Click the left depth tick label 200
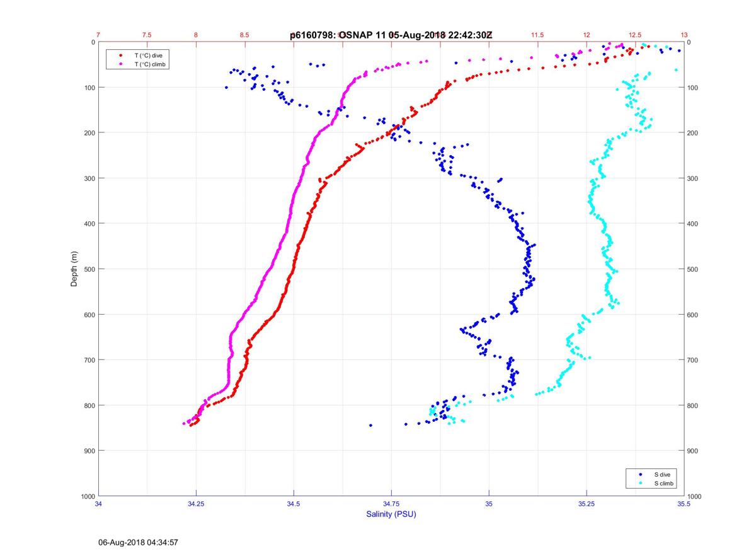The image size is (756, 558). coord(89,132)
